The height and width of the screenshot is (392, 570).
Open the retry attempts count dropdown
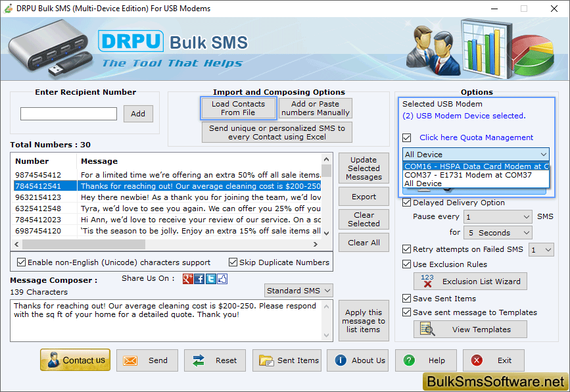click(x=548, y=250)
